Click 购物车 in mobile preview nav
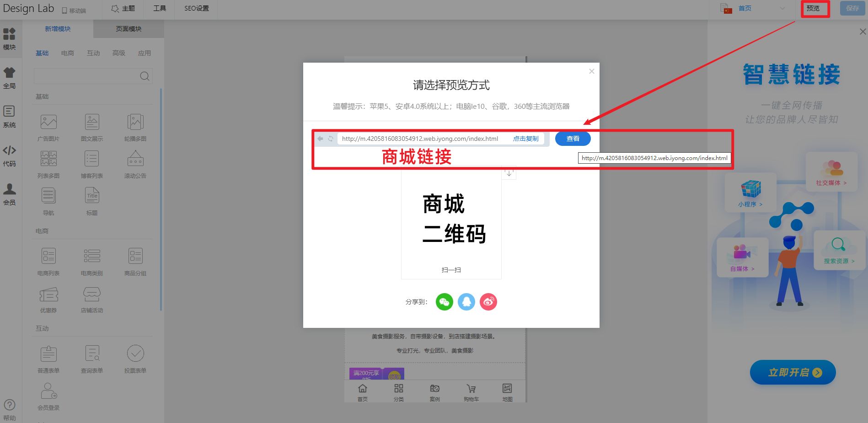Viewport: 868px width, 423px height. 471,392
